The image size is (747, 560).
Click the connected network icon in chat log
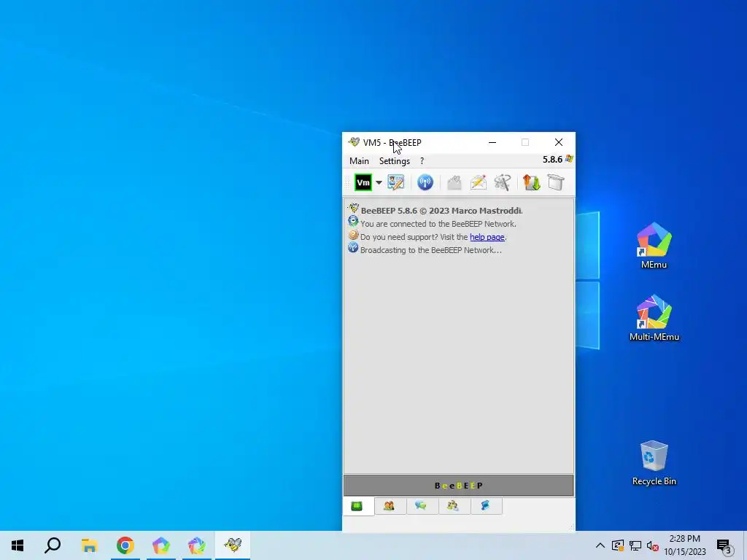[353, 221]
